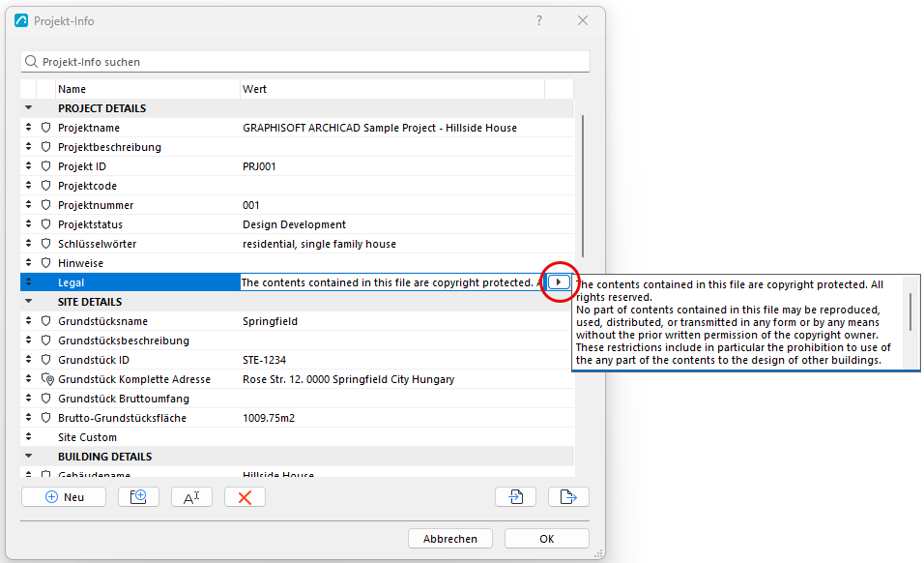Click the Legal value text field
924x563 pixels.
(x=393, y=282)
